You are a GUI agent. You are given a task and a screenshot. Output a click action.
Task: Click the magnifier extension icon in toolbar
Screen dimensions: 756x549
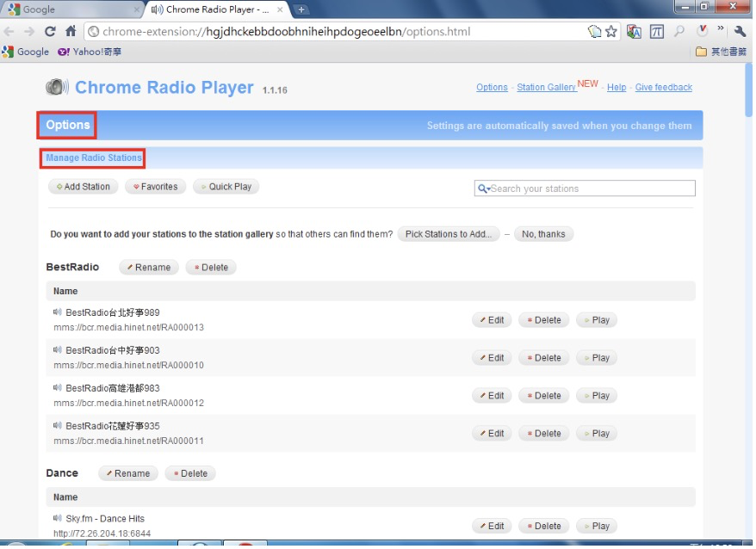(x=679, y=32)
